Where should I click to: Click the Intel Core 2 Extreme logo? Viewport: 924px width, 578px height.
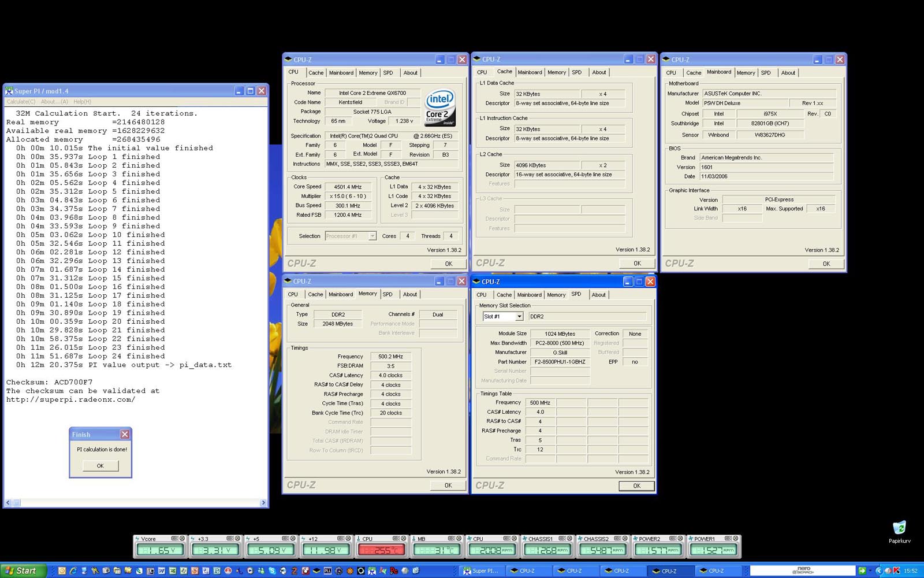tap(440, 108)
